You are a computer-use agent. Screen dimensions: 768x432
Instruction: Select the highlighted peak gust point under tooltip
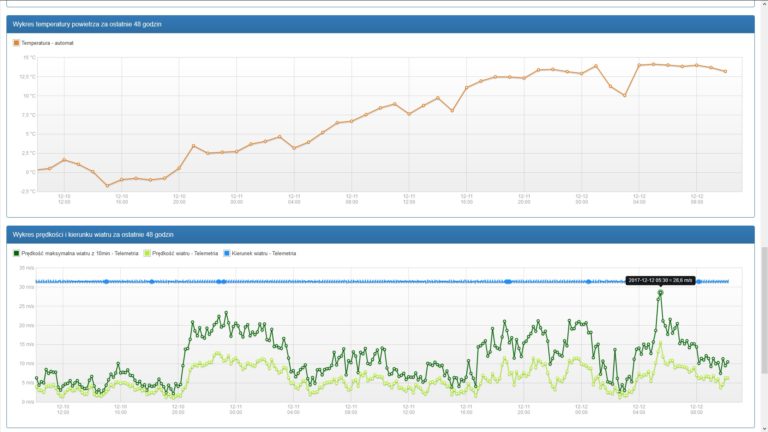(660, 293)
